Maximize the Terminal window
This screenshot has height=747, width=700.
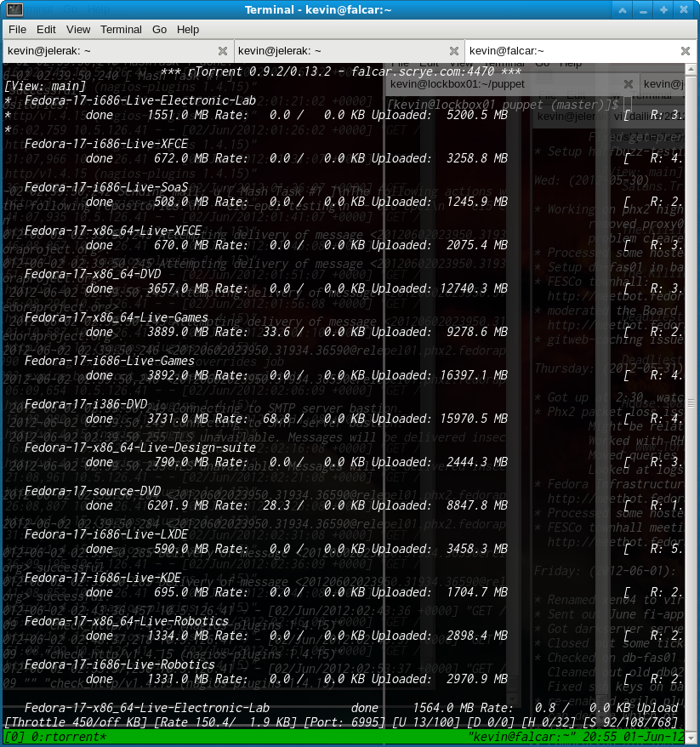pyautogui.click(x=663, y=10)
